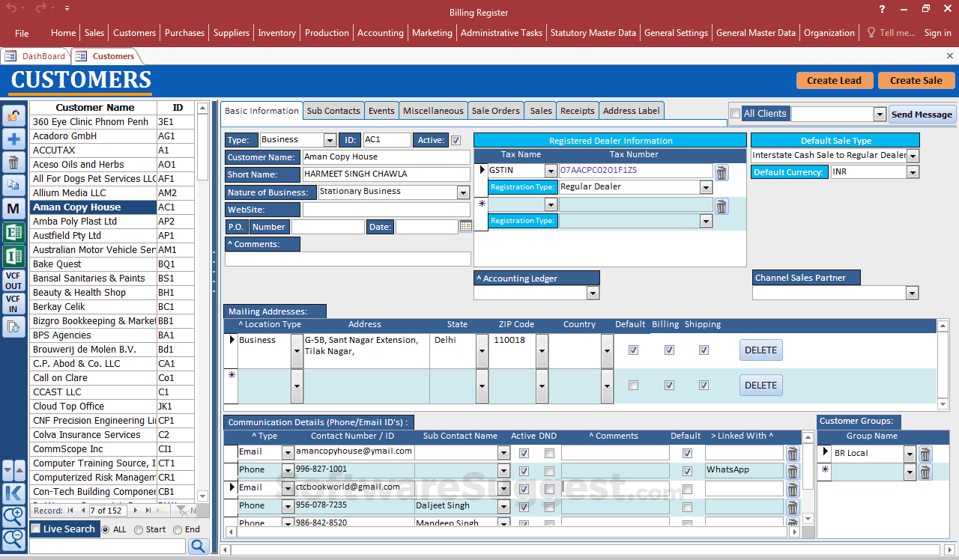Open the Receipts tab

pos(578,111)
